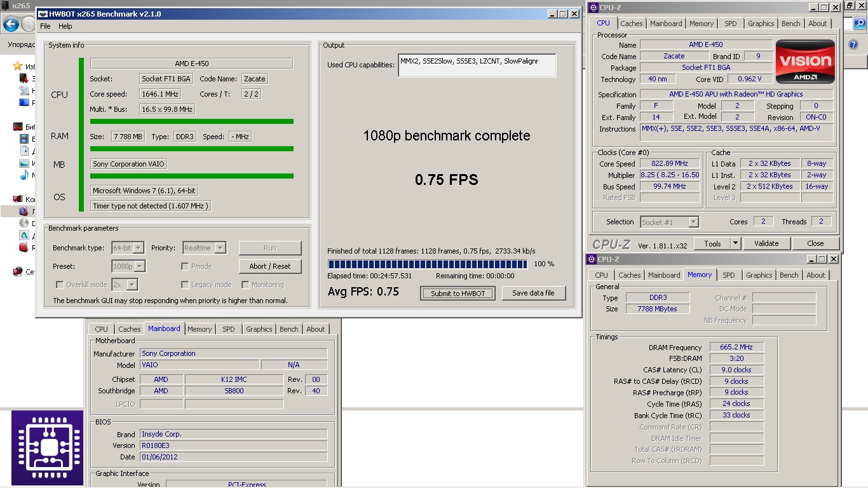Click the Used CPU capabilities text box
The image size is (868, 488).
click(x=477, y=65)
